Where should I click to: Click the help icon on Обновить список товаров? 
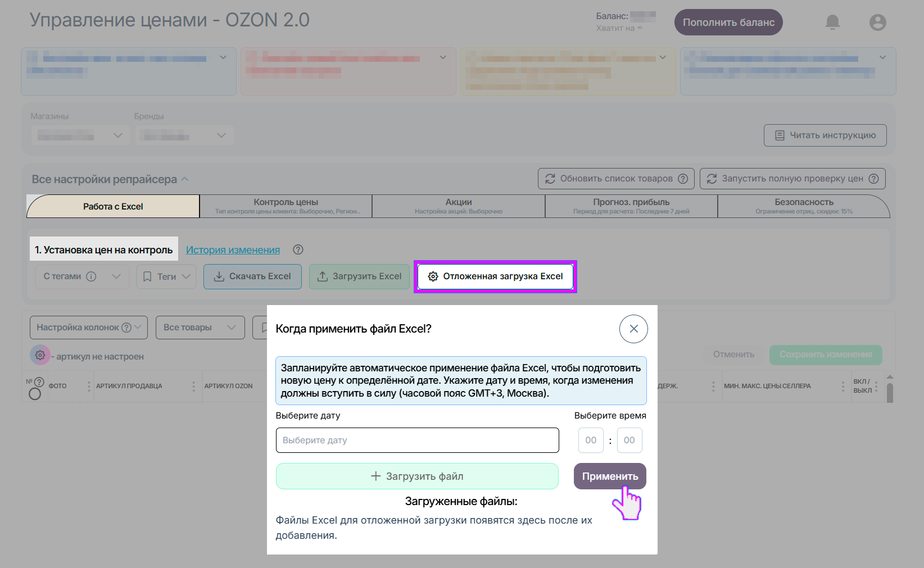[683, 179]
